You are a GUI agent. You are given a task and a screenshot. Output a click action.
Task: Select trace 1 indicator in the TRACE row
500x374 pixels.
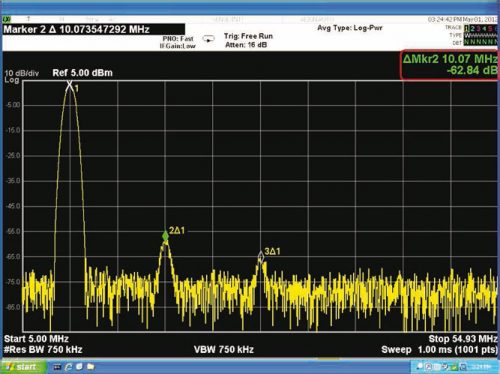click(467, 29)
